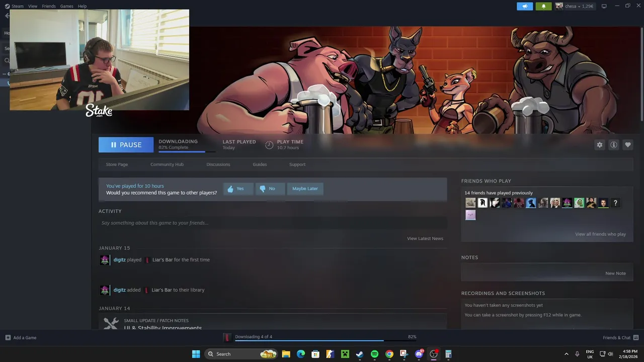Screen dimensions: 644x362
Task: Go to the Store Page tab
Action: [117, 164]
